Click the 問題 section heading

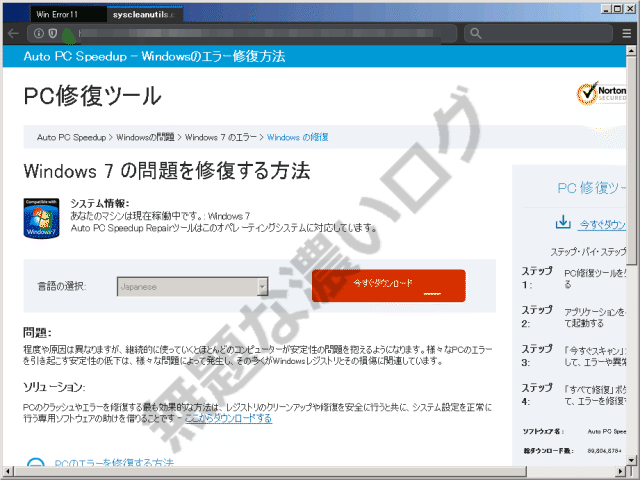pyautogui.click(x=37, y=333)
